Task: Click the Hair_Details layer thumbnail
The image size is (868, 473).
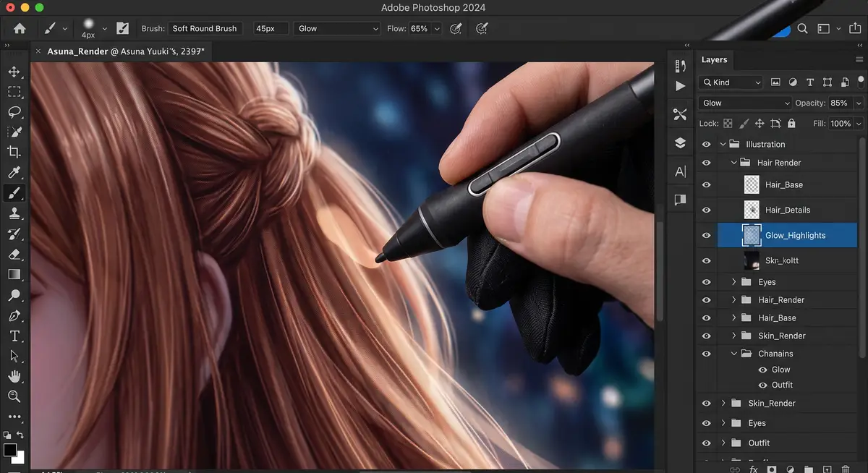Action: pos(752,210)
